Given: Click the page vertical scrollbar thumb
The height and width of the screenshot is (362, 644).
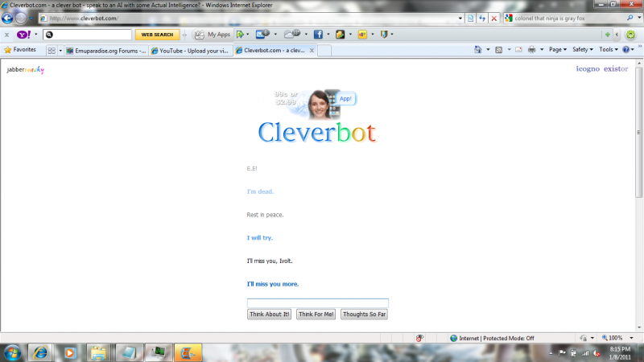Looking at the screenshot, I should coord(638,132).
